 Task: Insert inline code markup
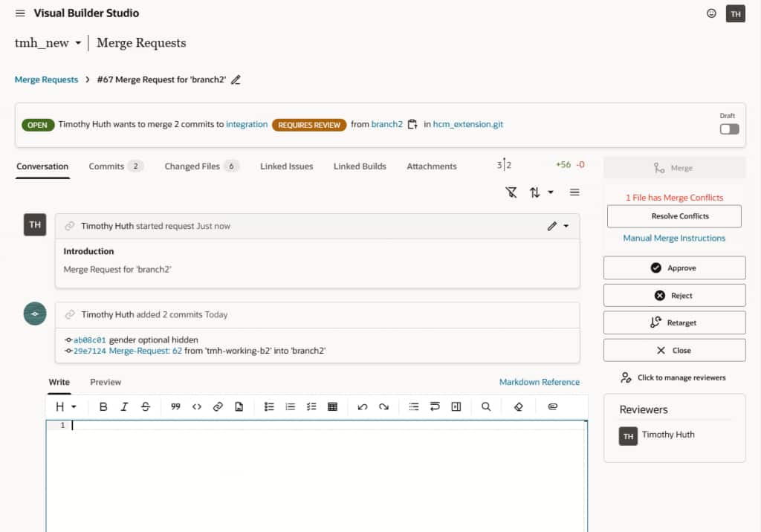(196, 406)
